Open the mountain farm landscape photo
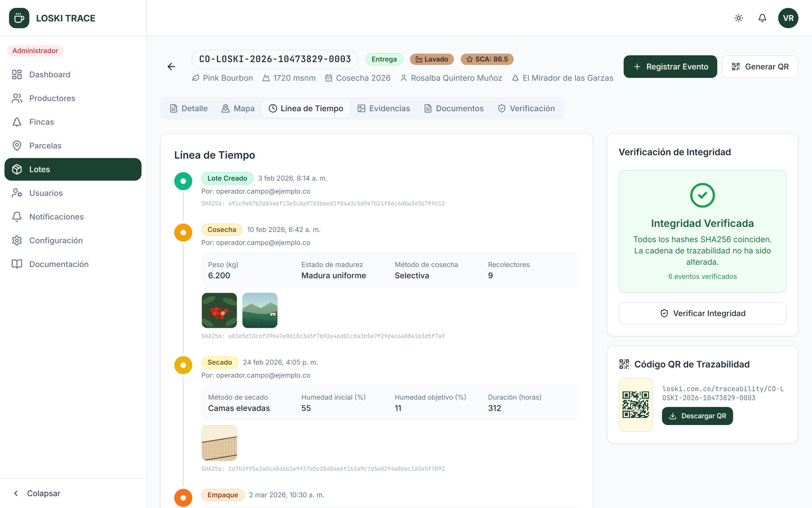 pyautogui.click(x=260, y=310)
